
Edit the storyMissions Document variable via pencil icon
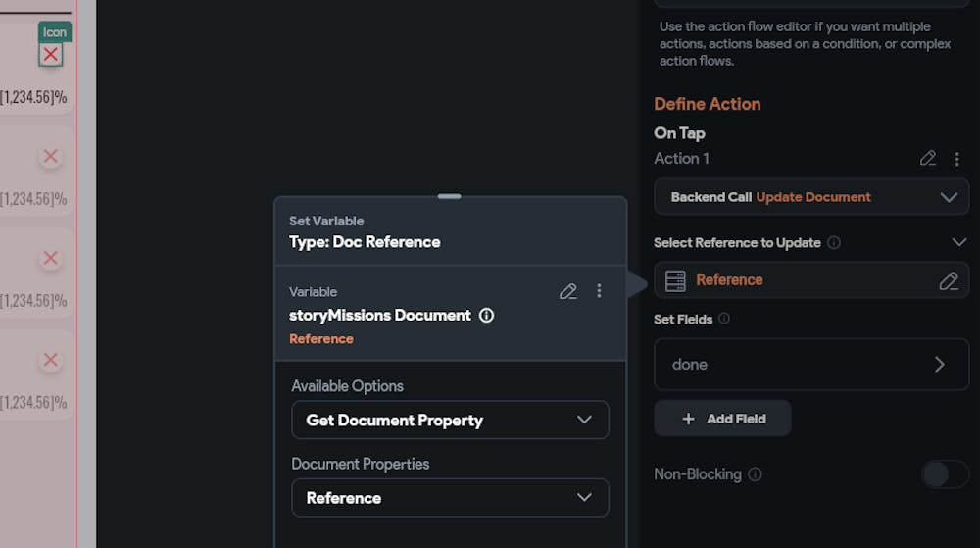(x=568, y=291)
